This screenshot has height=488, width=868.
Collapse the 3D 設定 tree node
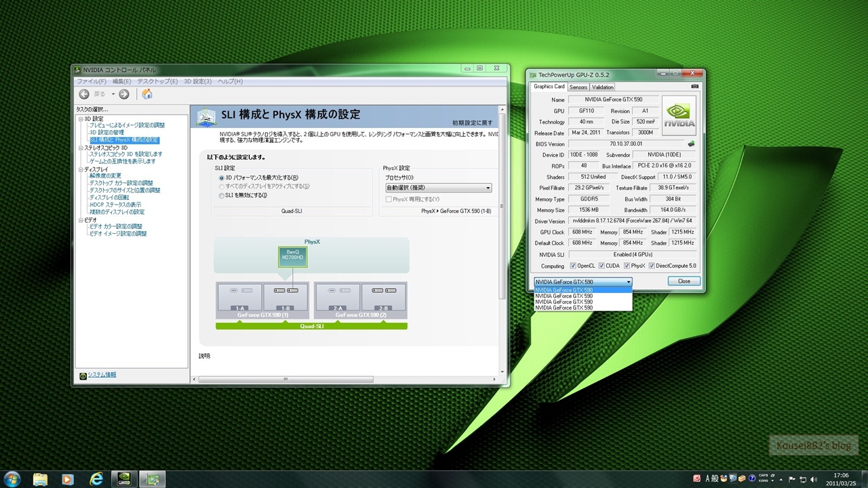click(80, 119)
